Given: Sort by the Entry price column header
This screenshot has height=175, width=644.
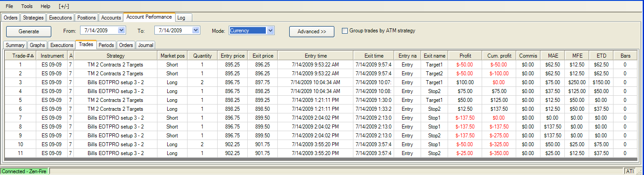Looking at the screenshot, I should click(233, 56).
